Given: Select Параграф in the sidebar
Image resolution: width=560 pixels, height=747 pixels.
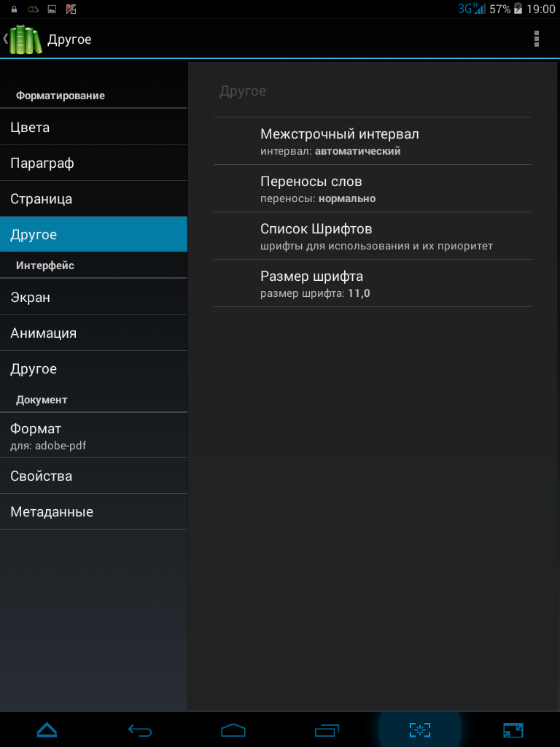Looking at the screenshot, I should [x=93, y=163].
